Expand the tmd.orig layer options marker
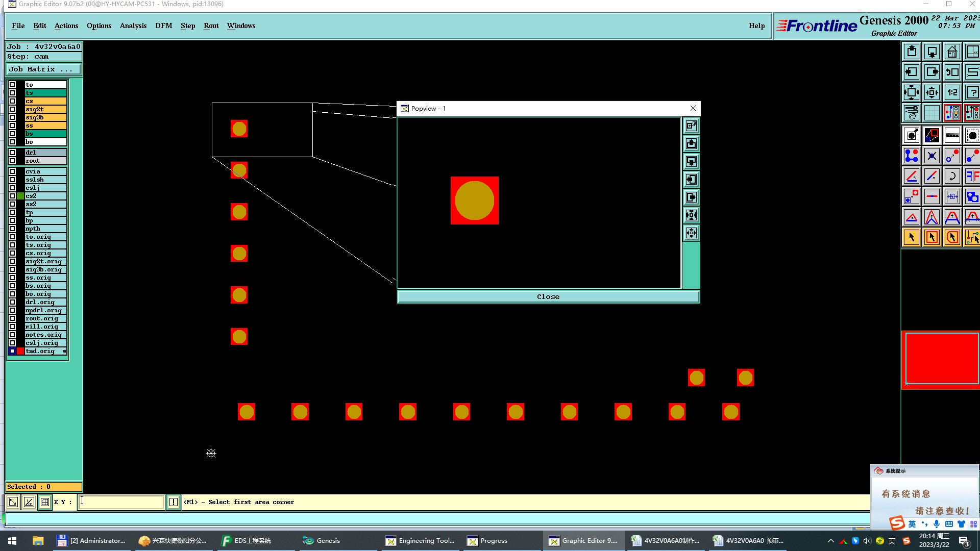The image size is (980, 551). pyautogui.click(x=64, y=351)
